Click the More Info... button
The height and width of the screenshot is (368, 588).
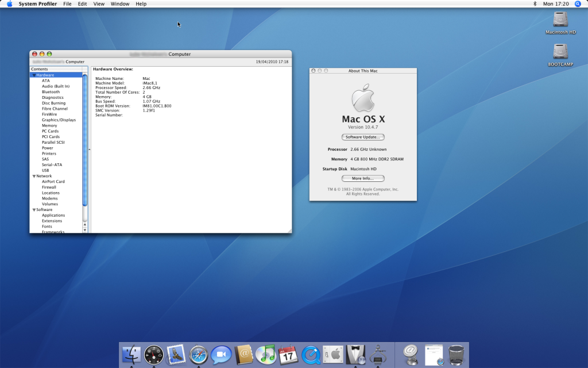[363, 178]
